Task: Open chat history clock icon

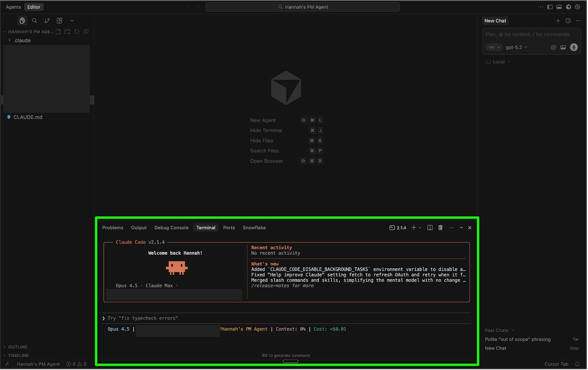Action: point(568,21)
